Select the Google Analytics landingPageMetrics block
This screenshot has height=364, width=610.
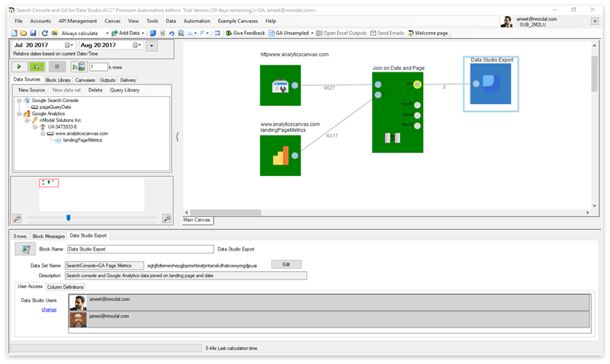280,155
